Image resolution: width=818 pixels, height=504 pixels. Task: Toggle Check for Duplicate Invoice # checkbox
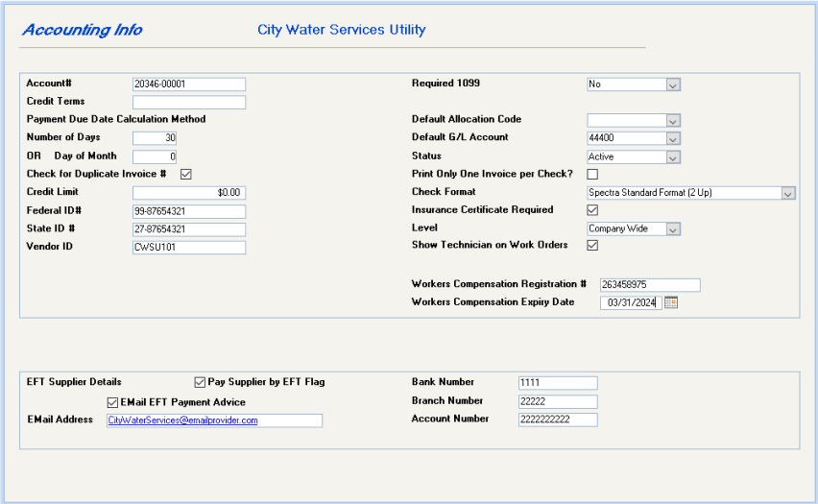tap(185, 175)
